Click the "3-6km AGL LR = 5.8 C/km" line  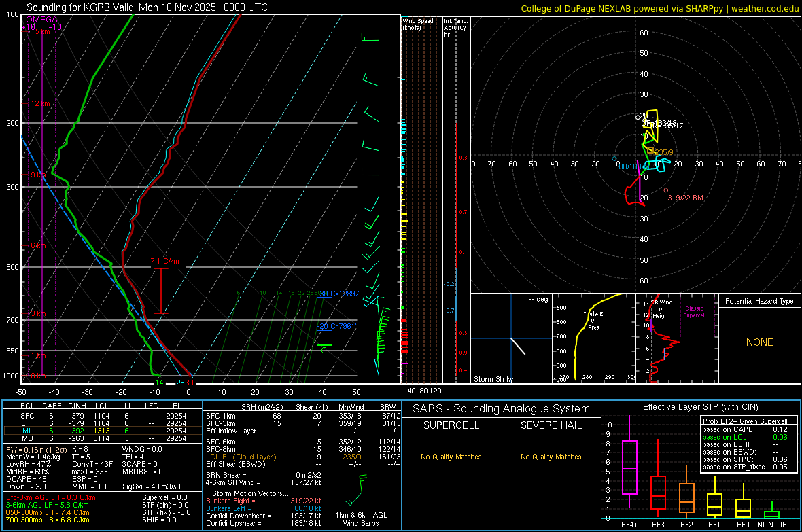click(x=48, y=505)
